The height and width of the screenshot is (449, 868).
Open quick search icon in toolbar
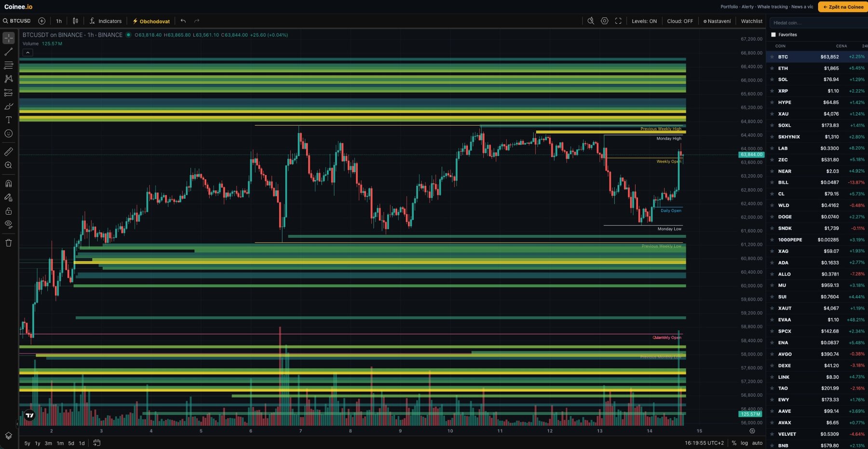(591, 21)
